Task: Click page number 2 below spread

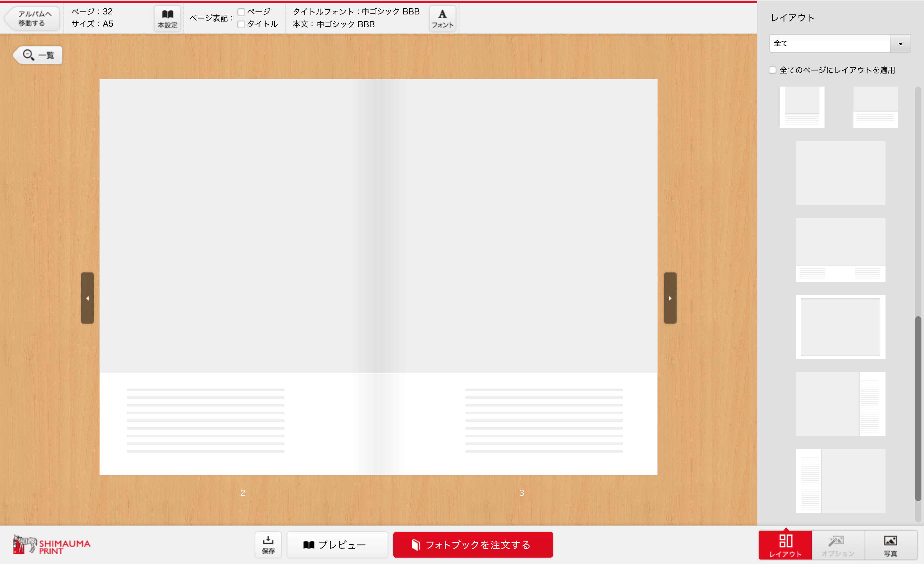Action: (243, 493)
